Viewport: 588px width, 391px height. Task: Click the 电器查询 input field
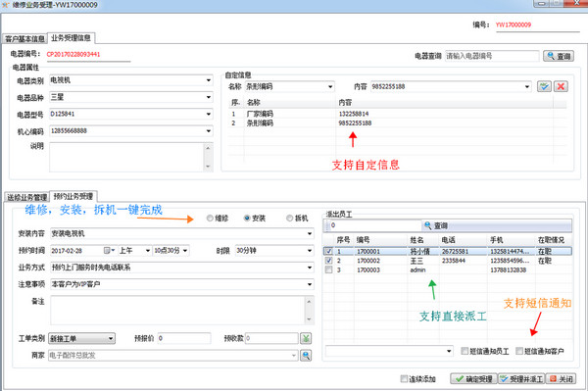(492, 56)
